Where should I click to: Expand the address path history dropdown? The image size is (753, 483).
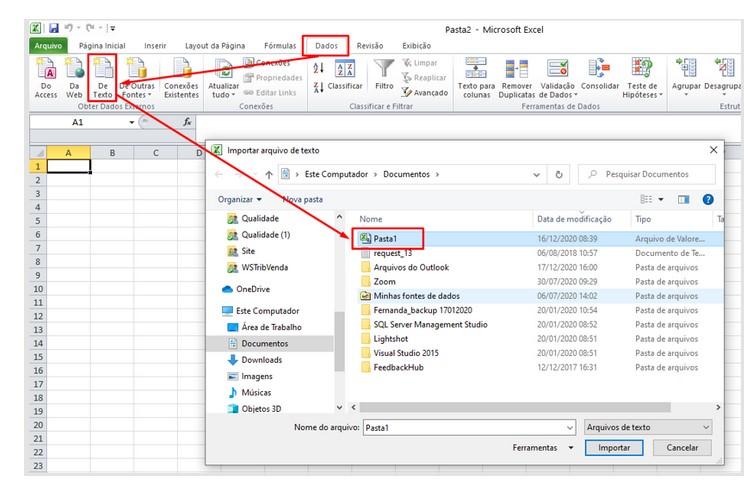point(536,175)
